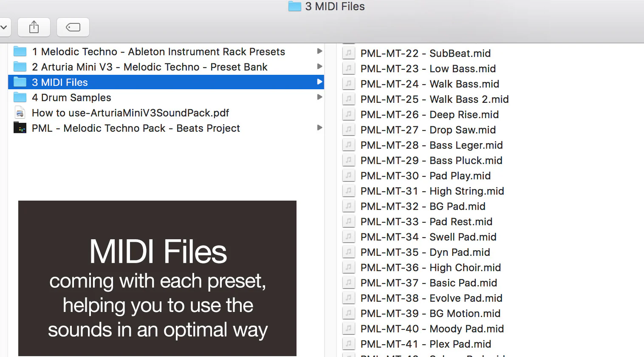Click the Share toolbar button
Screen dimensions: 644x357
[34, 28]
